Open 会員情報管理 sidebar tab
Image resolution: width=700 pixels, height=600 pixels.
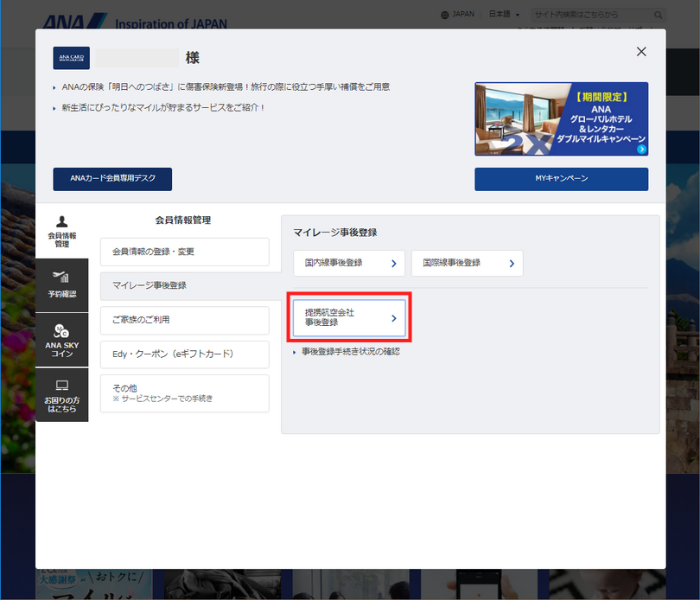point(62,232)
